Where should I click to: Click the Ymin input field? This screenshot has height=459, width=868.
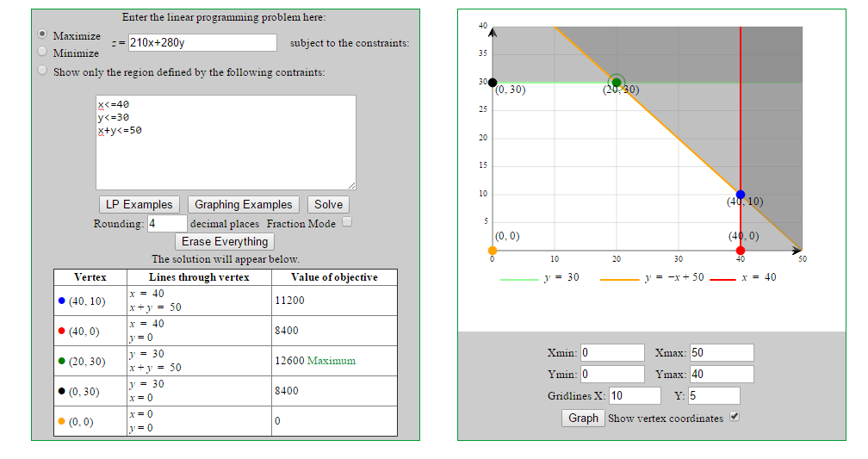(611, 374)
